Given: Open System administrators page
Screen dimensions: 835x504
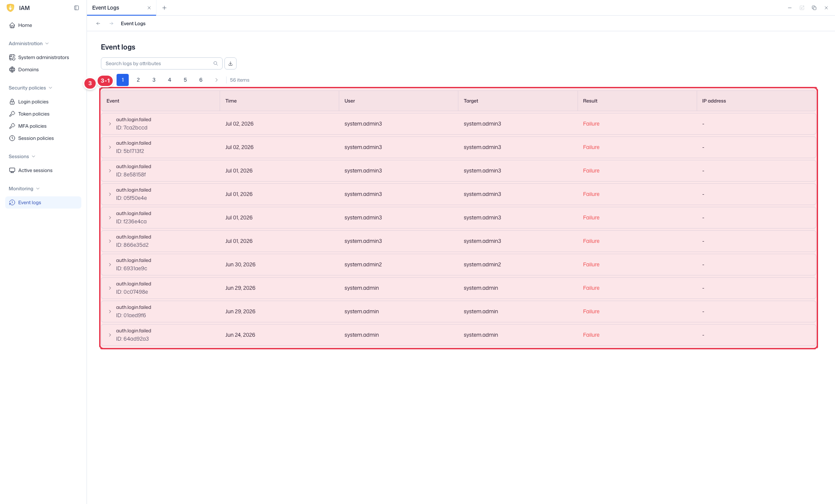Looking at the screenshot, I should tap(43, 57).
